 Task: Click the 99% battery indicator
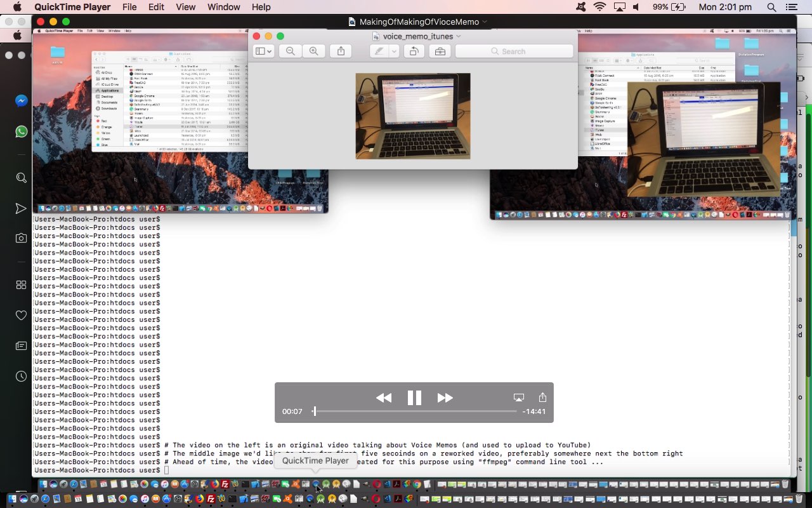click(669, 7)
